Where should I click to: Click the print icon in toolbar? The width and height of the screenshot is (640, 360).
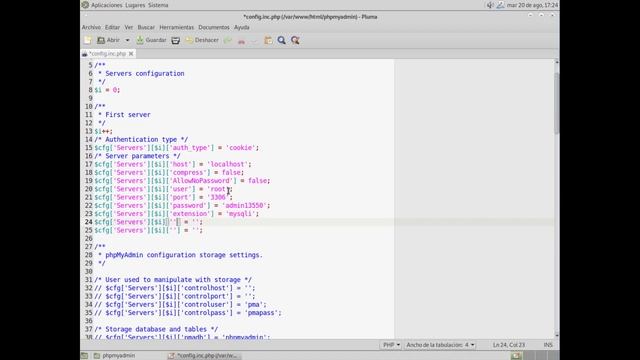[176, 40]
